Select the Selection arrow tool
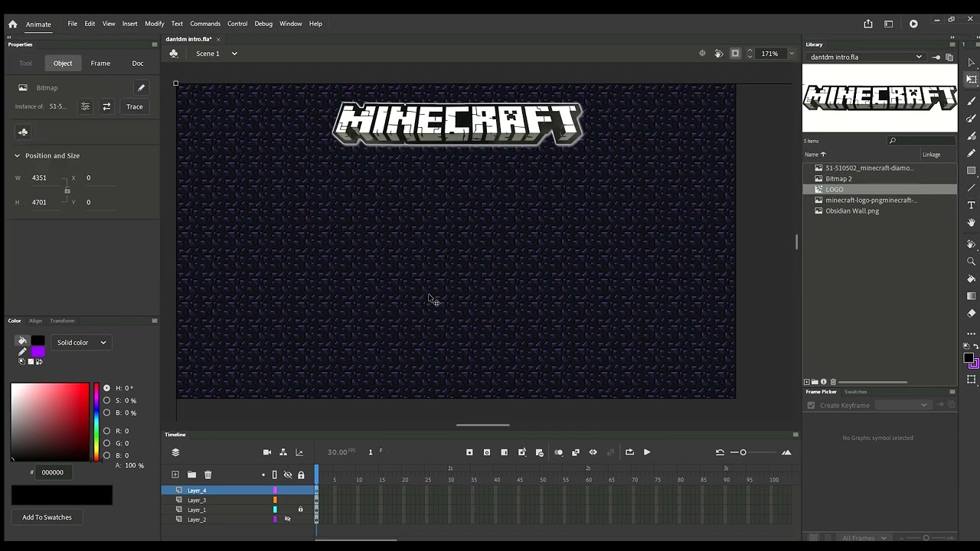Screen dimensions: 980x551 click(x=972, y=63)
